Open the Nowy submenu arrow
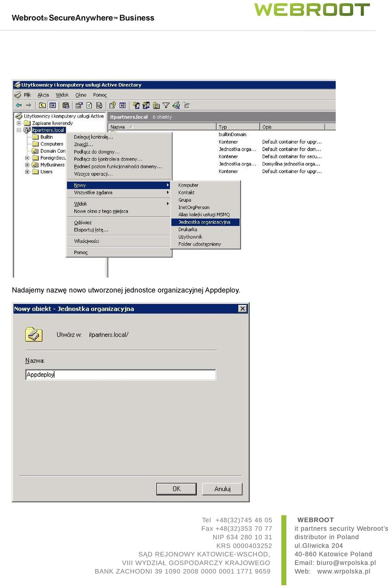 click(x=168, y=185)
